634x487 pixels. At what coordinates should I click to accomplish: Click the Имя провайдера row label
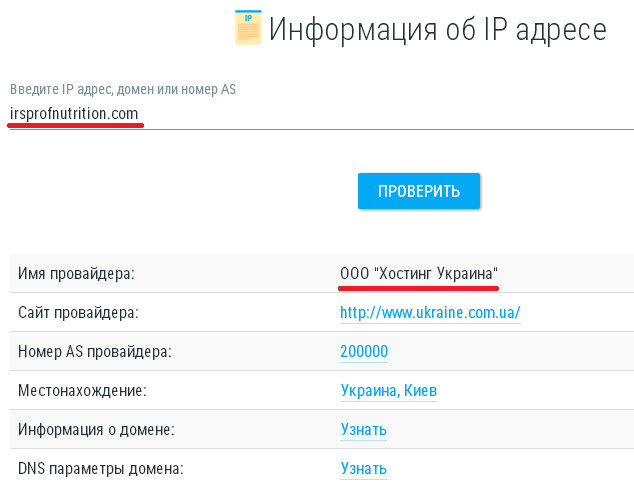76,274
